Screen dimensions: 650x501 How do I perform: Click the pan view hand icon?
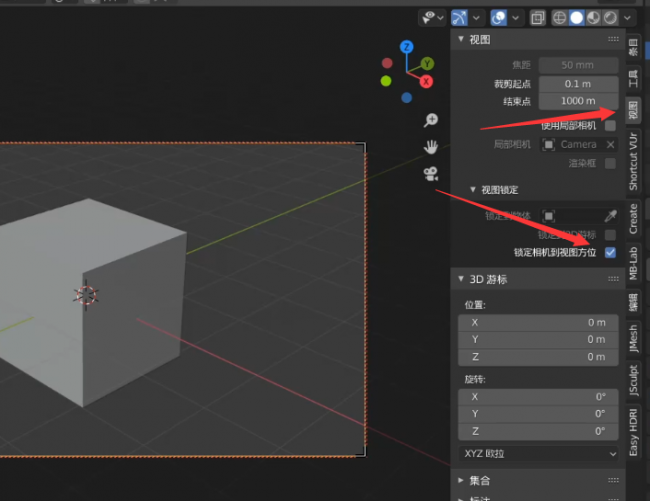[431, 147]
